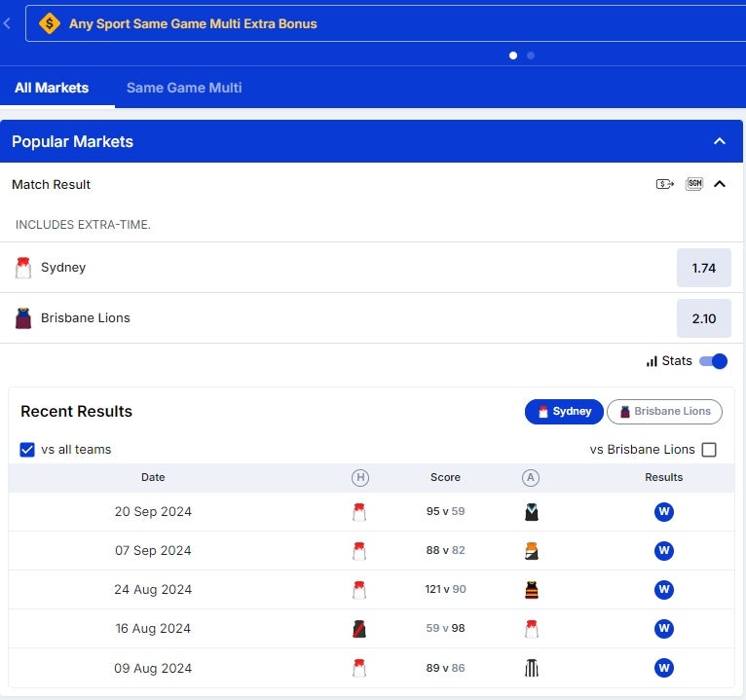Click Sydney home jersey for 20 Sep 2024
Viewport: 746px width, 700px height.
(x=359, y=512)
